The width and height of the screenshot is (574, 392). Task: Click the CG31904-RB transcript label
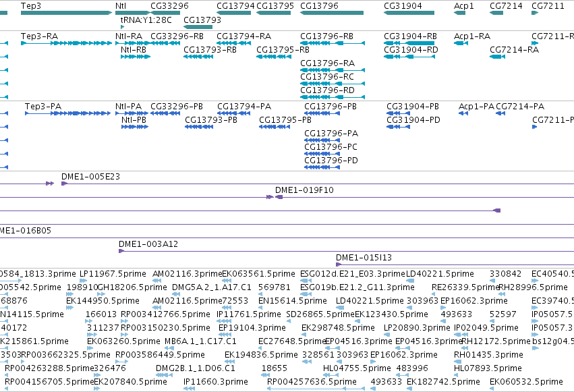coord(410,36)
